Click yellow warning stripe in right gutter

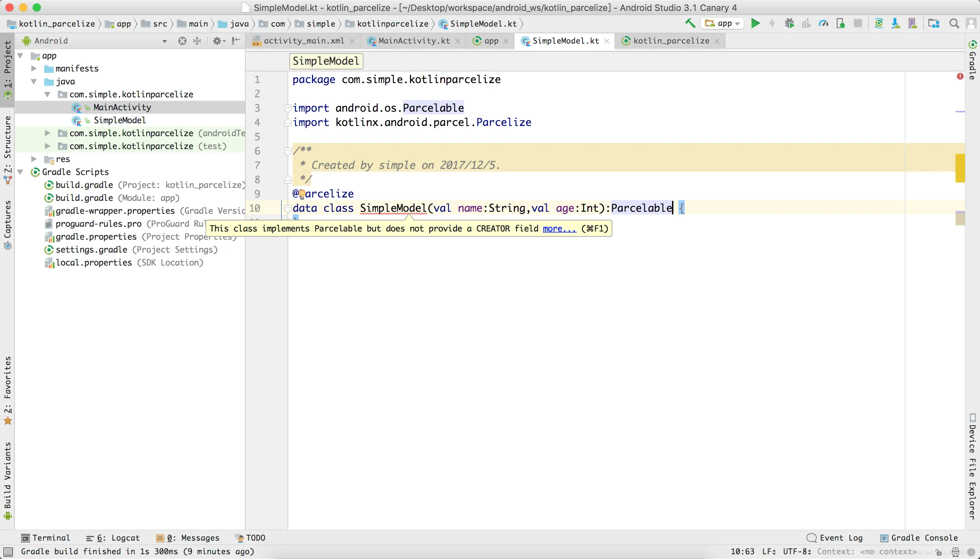coord(960,168)
